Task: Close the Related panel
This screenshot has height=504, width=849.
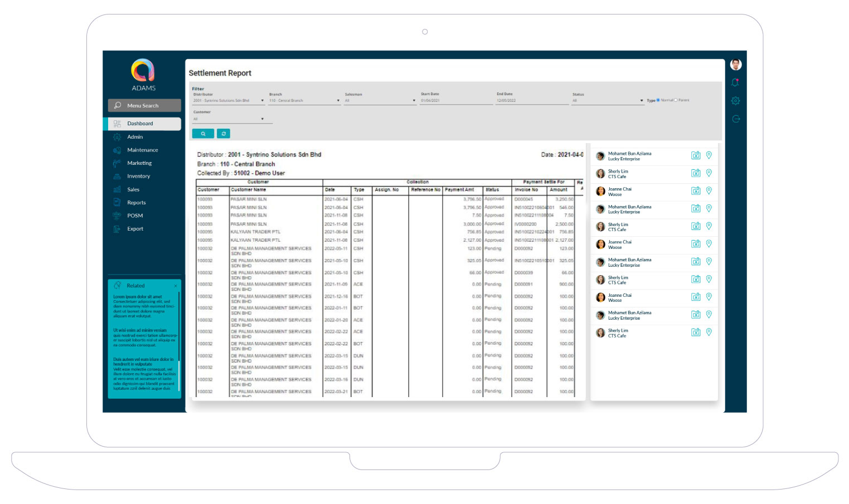Action: pos(176,286)
